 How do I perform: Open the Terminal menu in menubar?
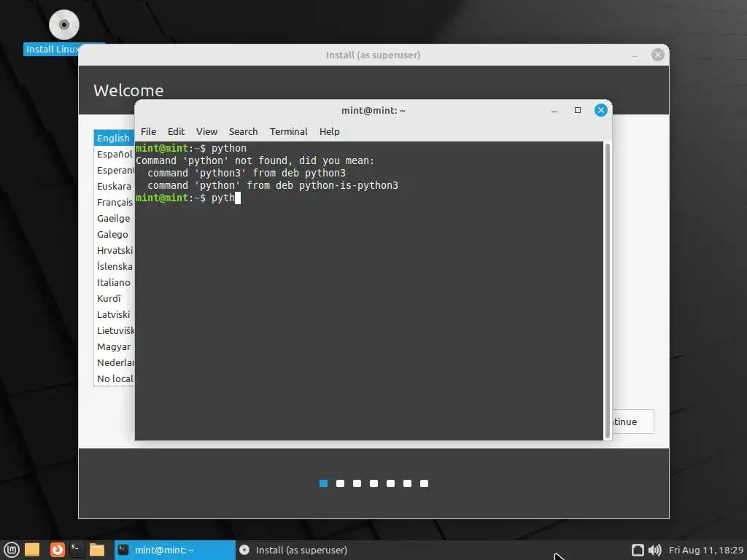click(288, 131)
